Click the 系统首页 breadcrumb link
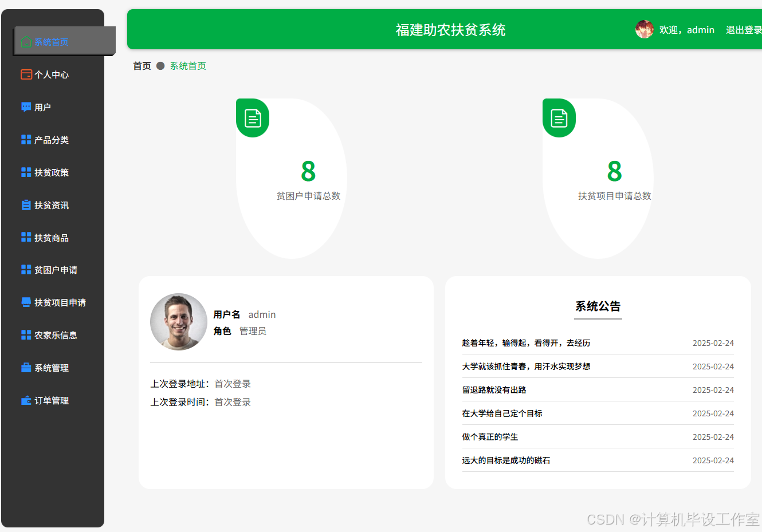This screenshot has width=762, height=532. coord(188,66)
